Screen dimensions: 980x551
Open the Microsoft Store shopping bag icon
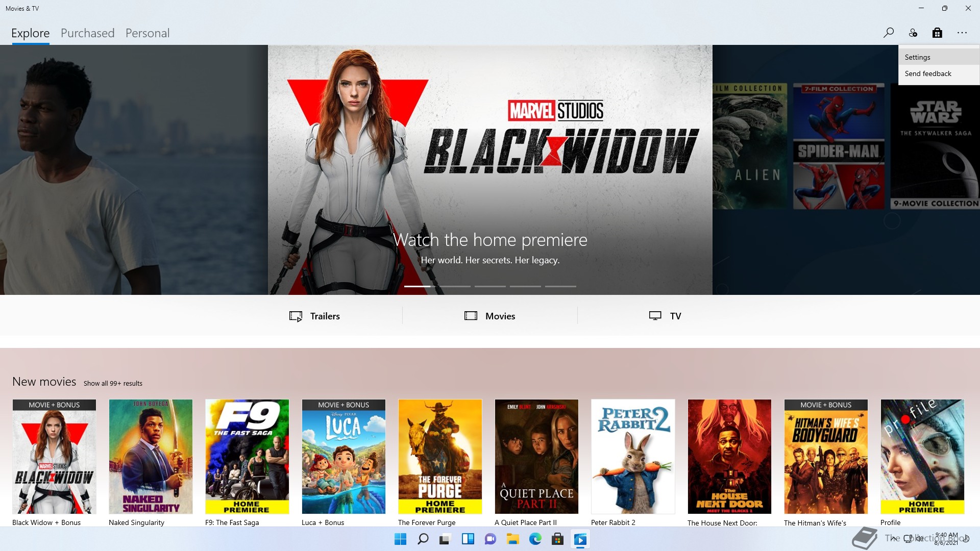[x=937, y=33]
